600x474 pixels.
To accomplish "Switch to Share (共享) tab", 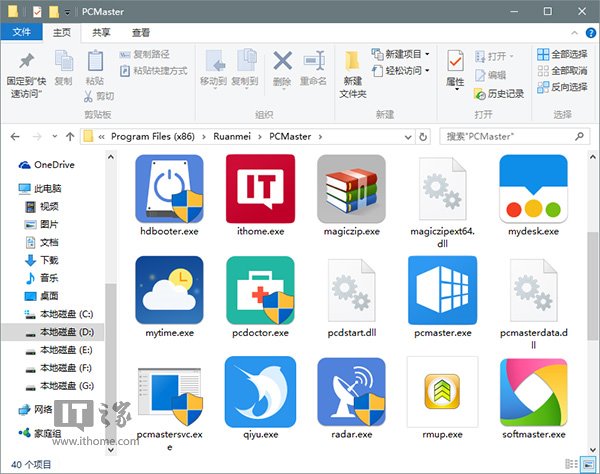I will point(101,33).
